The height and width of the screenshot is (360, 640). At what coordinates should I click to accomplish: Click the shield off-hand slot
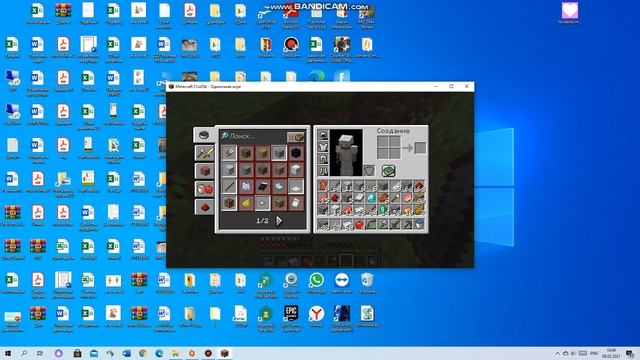click(x=369, y=171)
